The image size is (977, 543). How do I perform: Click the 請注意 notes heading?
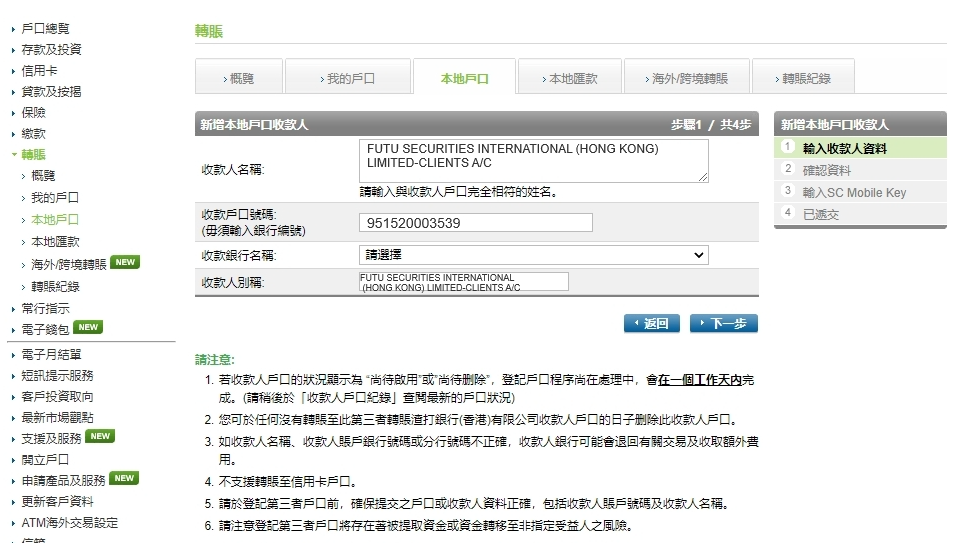tap(214, 360)
